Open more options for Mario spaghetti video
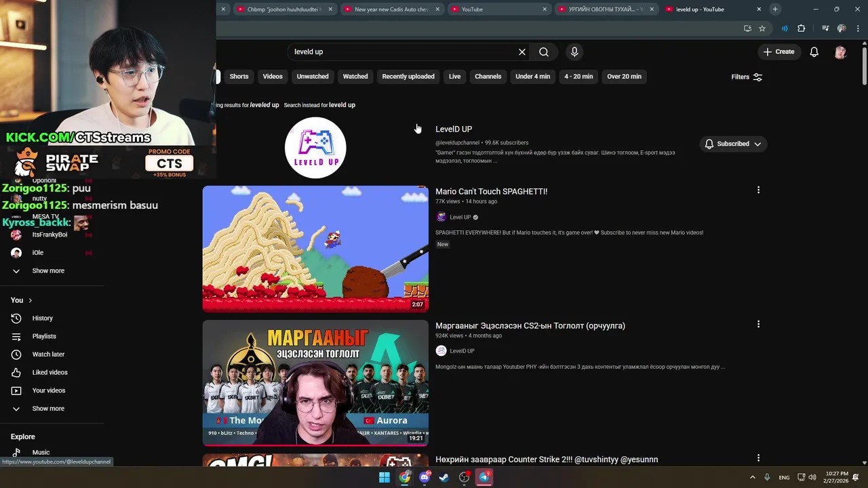 click(758, 190)
